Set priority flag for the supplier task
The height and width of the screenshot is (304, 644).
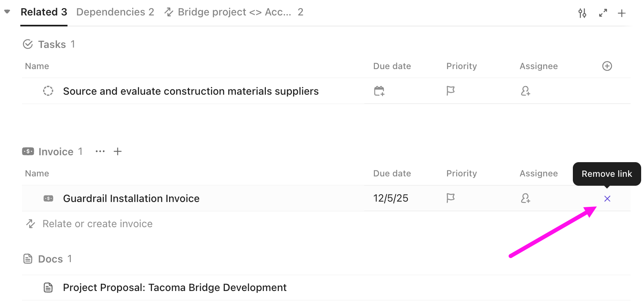450,91
